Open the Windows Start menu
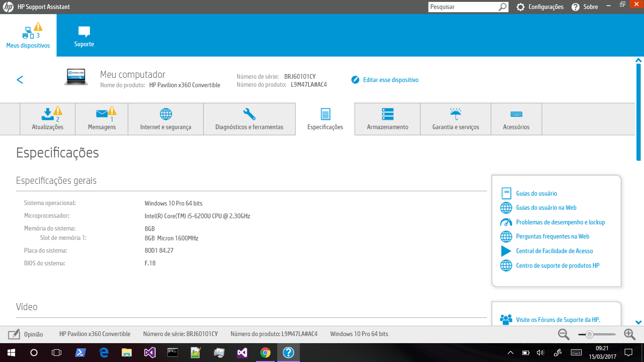Image resolution: width=644 pixels, height=362 pixels. [x=11, y=353]
